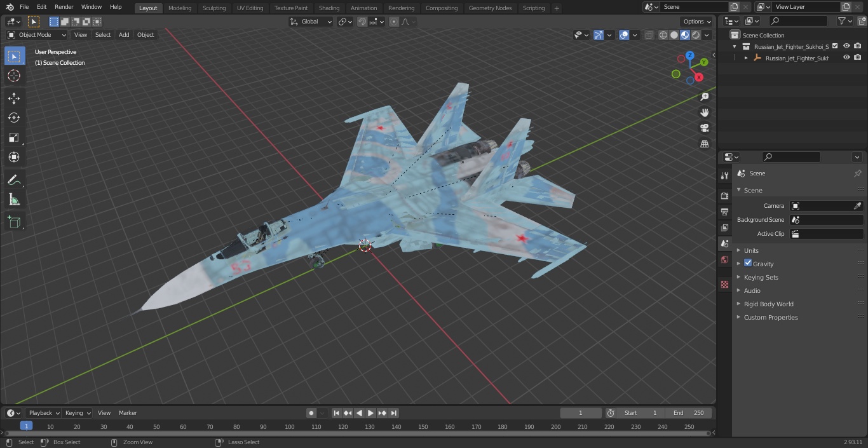Toggle show overlays button

point(624,35)
